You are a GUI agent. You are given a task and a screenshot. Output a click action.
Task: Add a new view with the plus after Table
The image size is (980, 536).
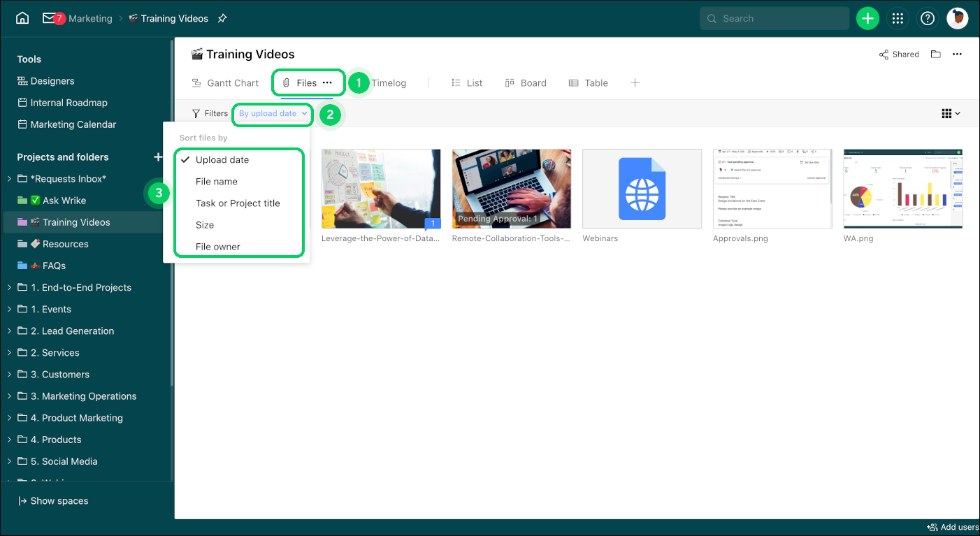(x=635, y=82)
